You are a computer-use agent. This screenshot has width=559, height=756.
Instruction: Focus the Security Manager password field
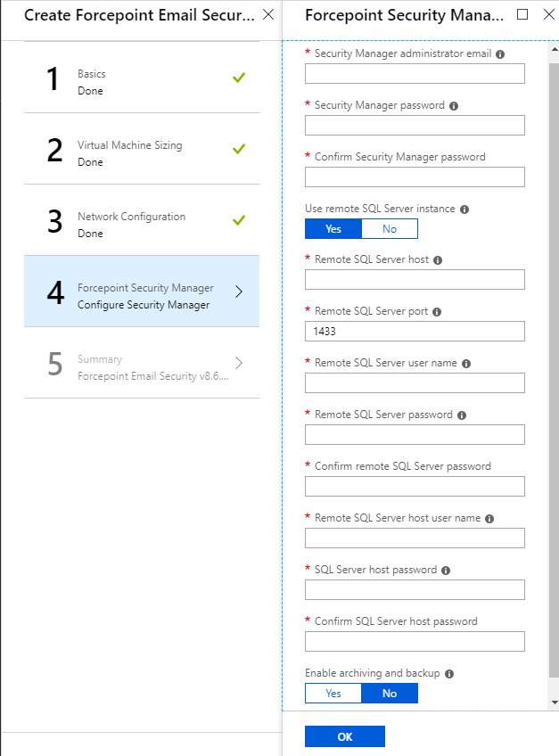(415, 126)
